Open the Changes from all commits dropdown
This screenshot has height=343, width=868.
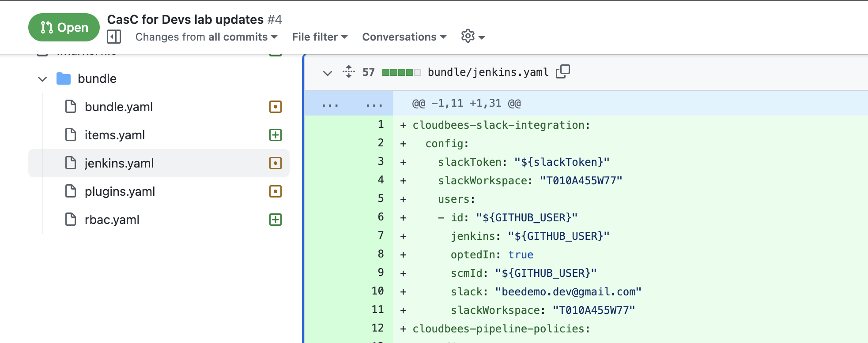[206, 37]
